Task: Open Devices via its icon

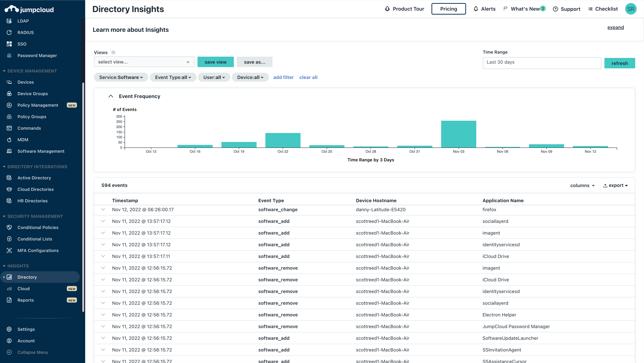Action: (9, 82)
